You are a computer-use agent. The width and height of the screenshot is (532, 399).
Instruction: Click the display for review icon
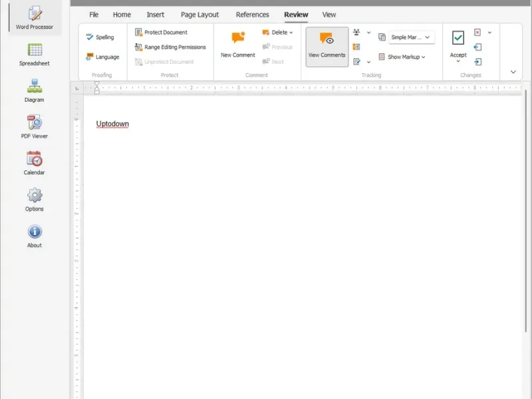click(382, 37)
